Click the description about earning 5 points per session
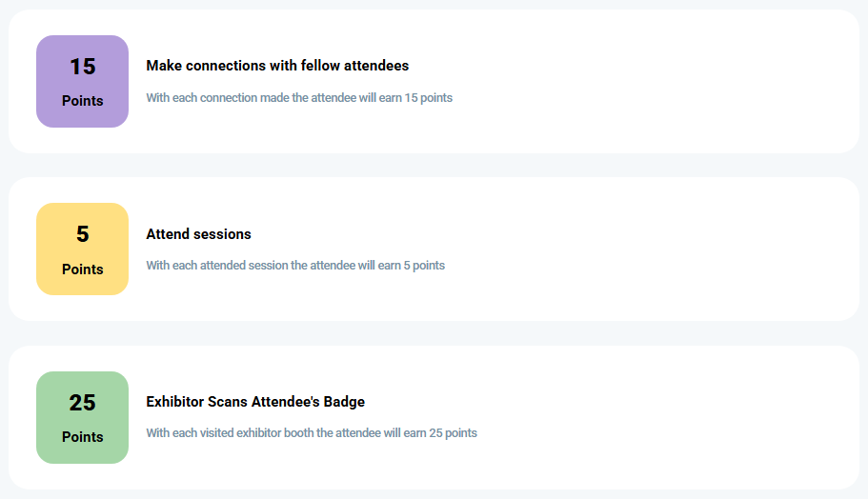868x499 pixels. (295, 266)
